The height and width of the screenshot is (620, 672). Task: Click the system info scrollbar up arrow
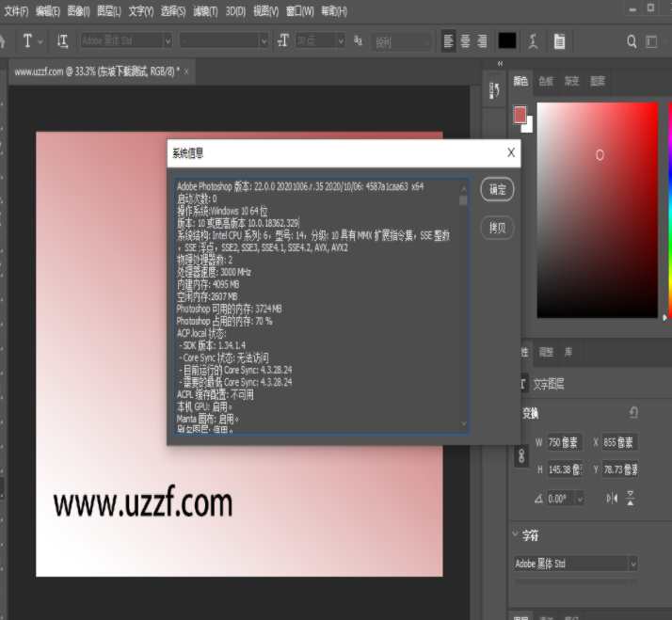coord(464,189)
